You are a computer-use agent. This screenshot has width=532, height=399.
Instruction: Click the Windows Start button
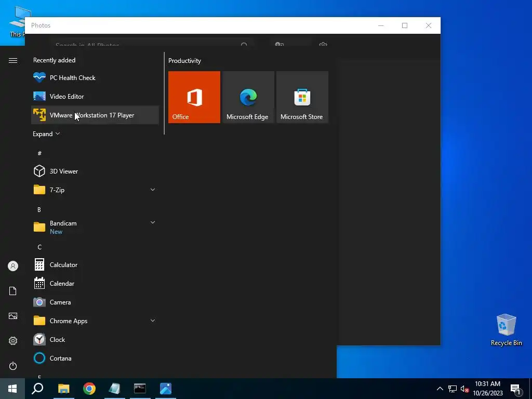click(12, 389)
